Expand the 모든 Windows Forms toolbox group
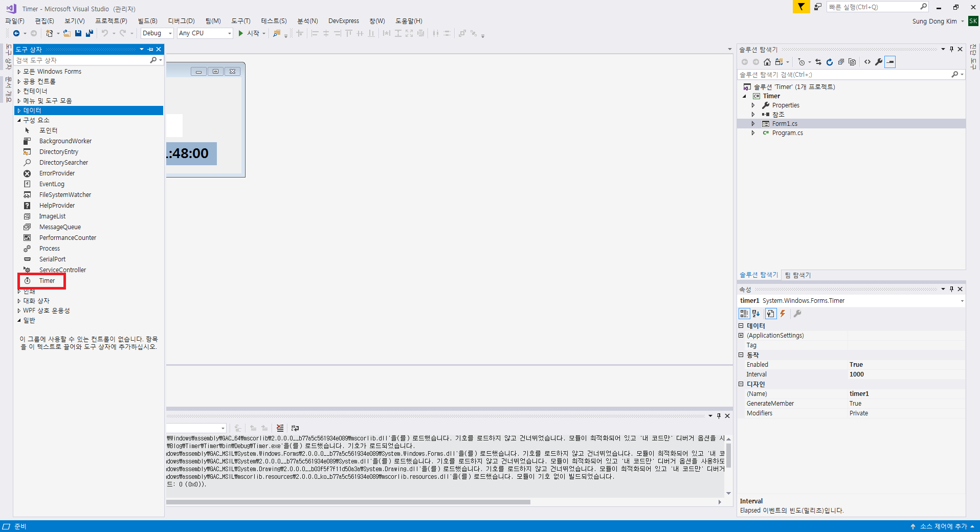 [19, 72]
